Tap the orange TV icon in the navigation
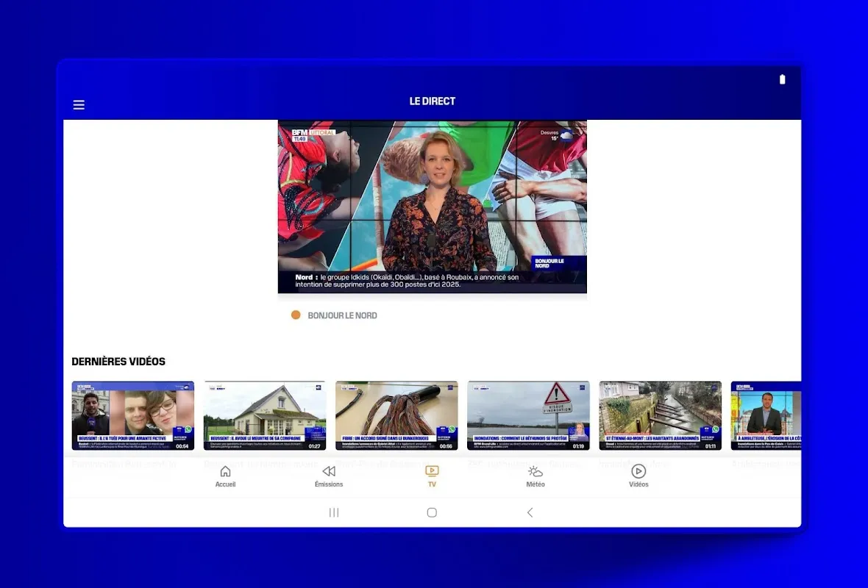This screenshot has width=868, height=588. click(x=432, y=471)
